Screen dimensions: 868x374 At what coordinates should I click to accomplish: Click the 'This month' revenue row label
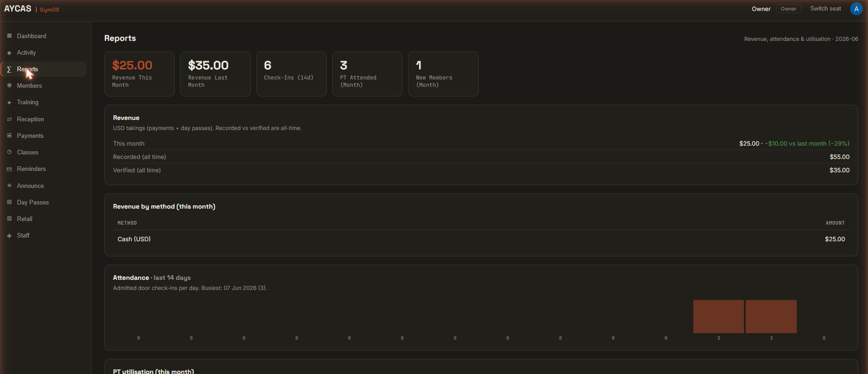tap(129, 143)
